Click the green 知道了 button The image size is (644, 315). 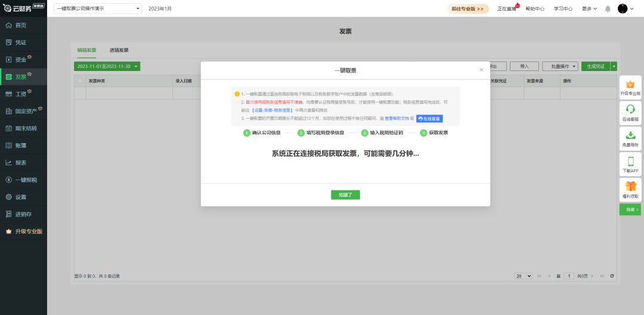[x=345, y=194]
